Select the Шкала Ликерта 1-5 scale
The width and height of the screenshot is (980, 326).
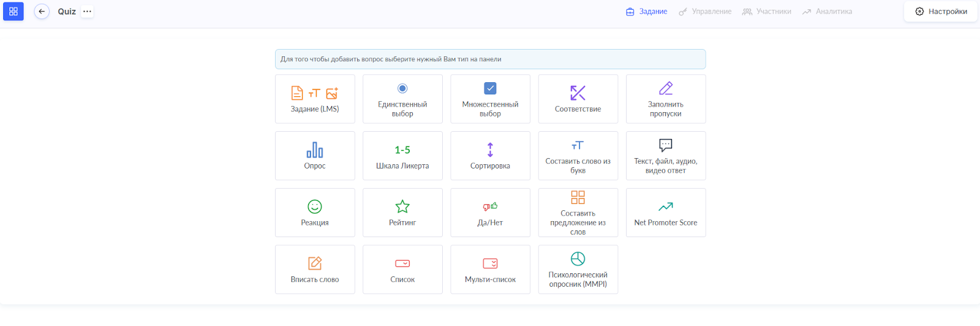coord(402,156)
